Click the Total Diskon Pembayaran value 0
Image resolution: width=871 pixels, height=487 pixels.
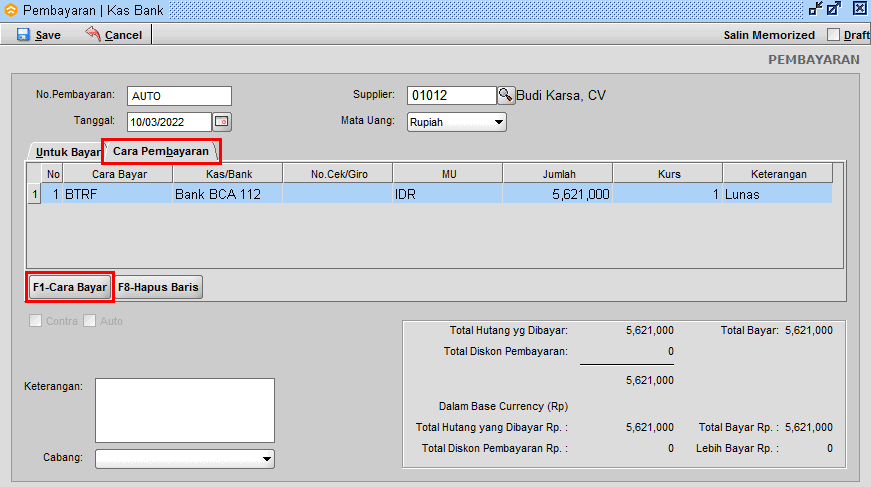click(x=670, y=352)
